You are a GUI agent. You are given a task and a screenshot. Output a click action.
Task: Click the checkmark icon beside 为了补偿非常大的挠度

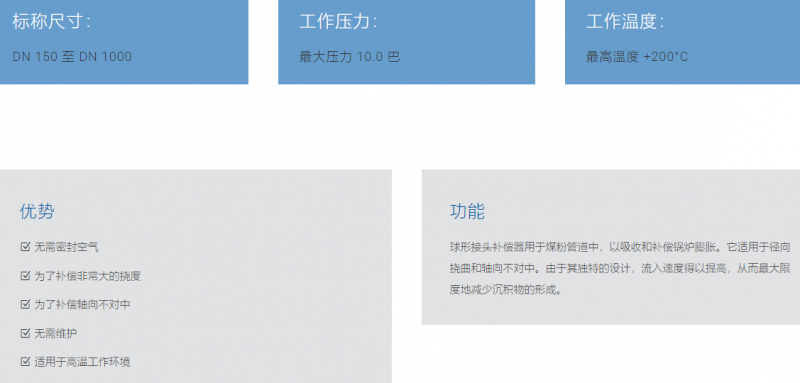point(25,276)
